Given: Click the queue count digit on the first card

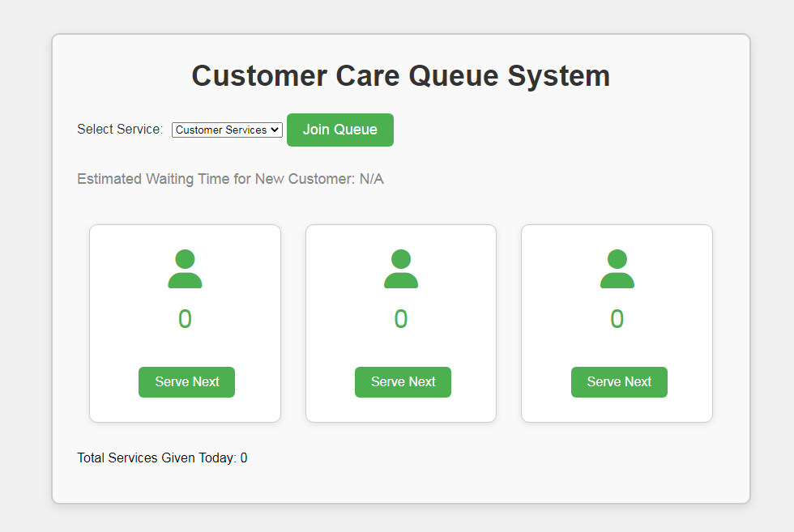Looking at the screenshot, I should [185, 318].
